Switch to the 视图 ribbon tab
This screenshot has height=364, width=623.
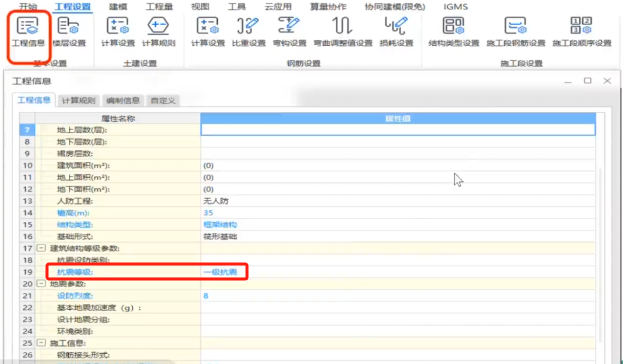pyautogui.click(x=200, y=6)
